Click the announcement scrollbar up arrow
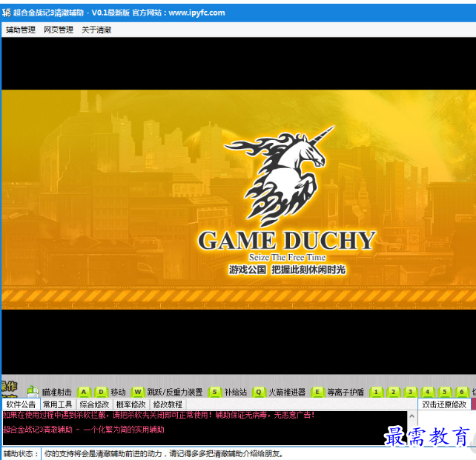The height and width of the screenshot is (460, 476). 412,416
